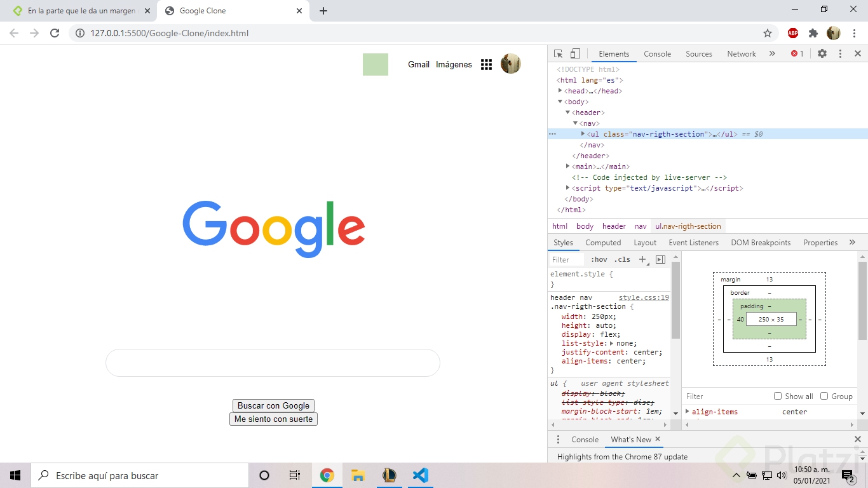This screenshot has width=868, height=488.
Task: Open the Chrome profile avatar
Action: [x=834, y=33]
